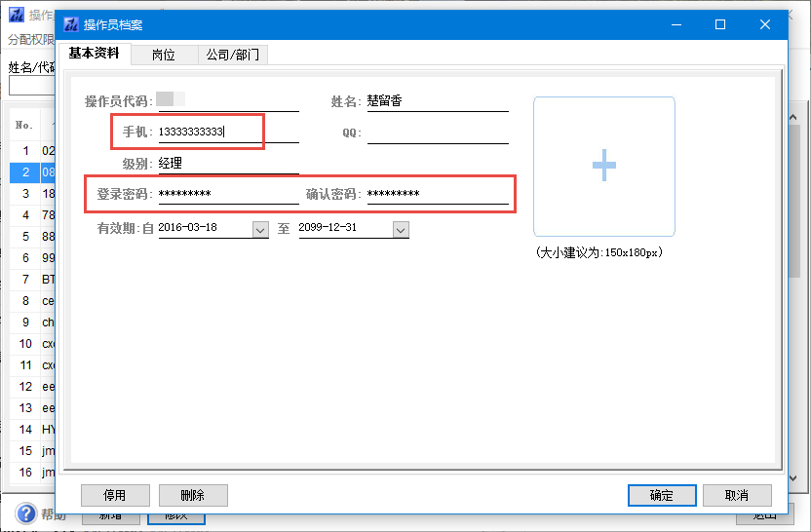
Task: Focus the 登录密码 password field
Action: pyautogui.click(x=227, y=194)
